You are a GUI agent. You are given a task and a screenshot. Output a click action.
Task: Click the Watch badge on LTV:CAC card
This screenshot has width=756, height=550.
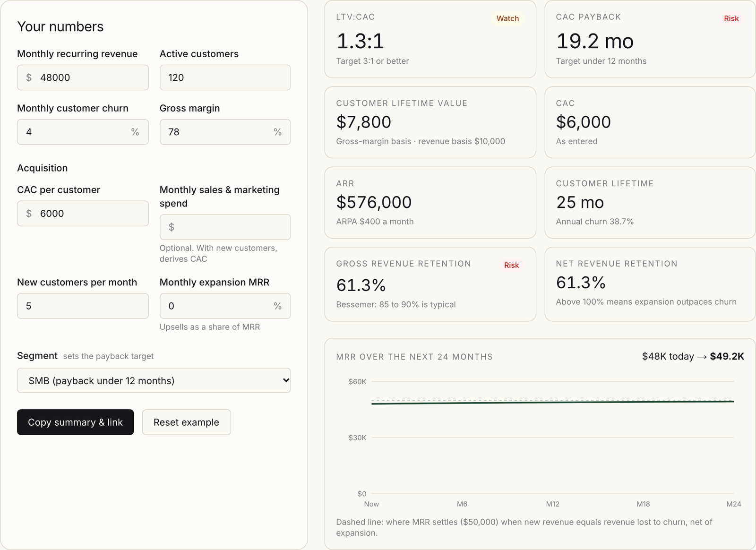tap(507, 18)
